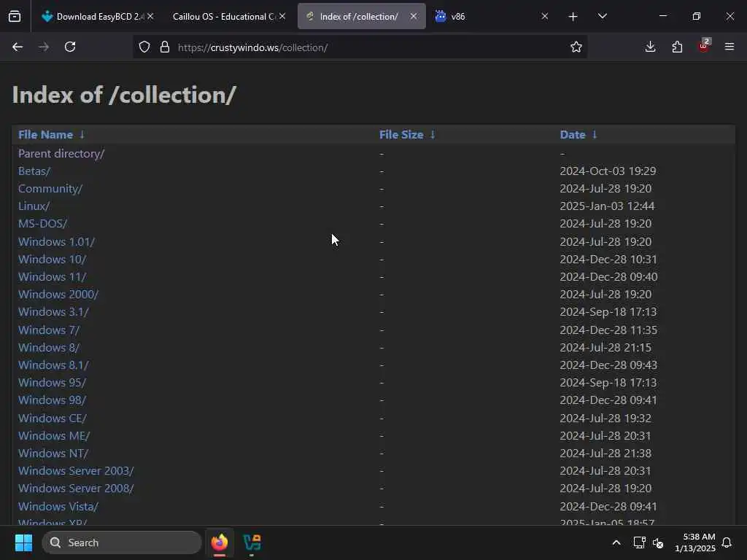Sort the listing by File Name header
The image size is (747, 560).
(x=46, y=135)
